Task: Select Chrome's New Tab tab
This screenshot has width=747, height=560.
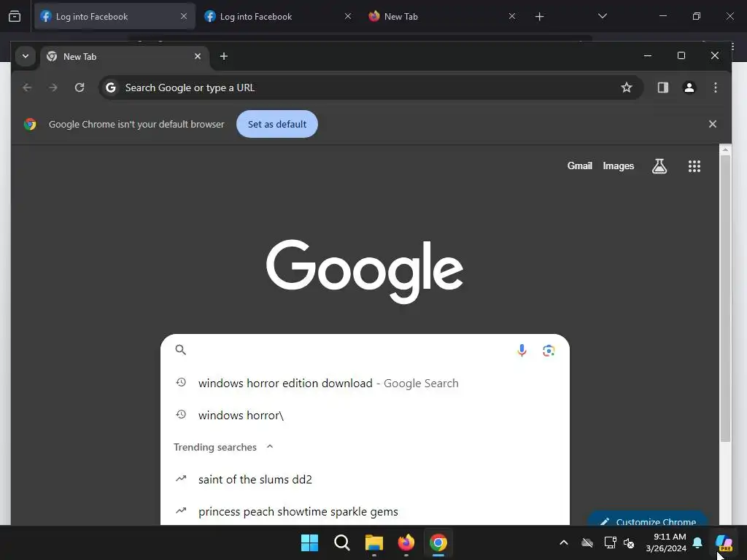Action: [124, 57]
